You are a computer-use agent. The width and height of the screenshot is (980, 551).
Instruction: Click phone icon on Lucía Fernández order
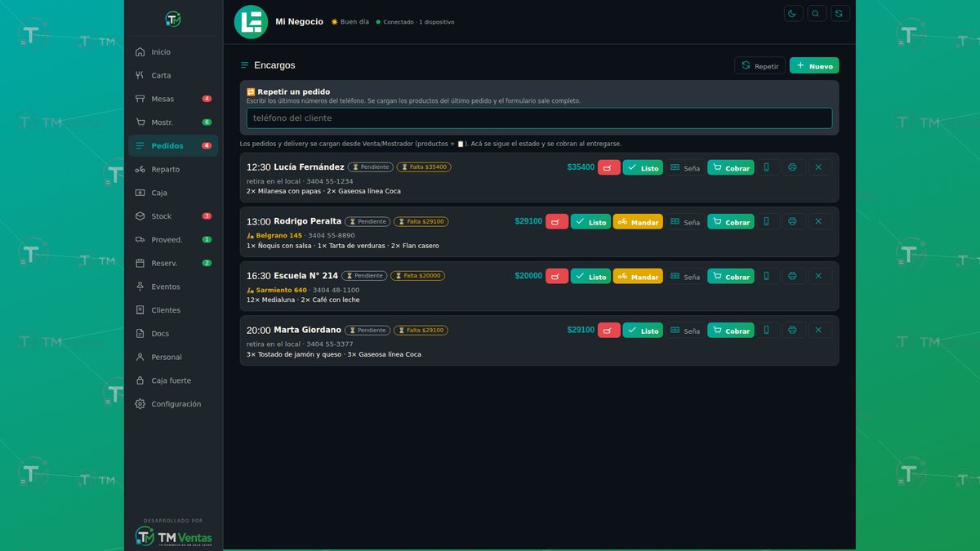coord(767,167)
